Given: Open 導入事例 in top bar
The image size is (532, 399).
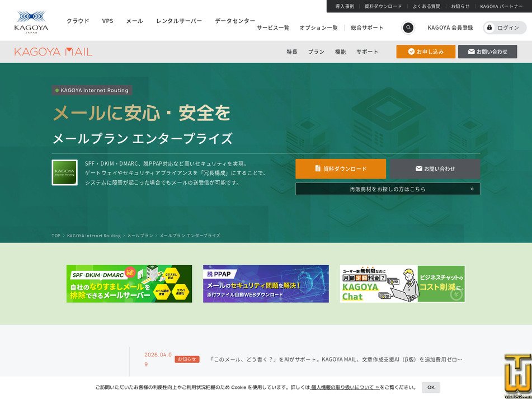Looking at the screenshot, I should pyautogui.click(x=345, y=6).
